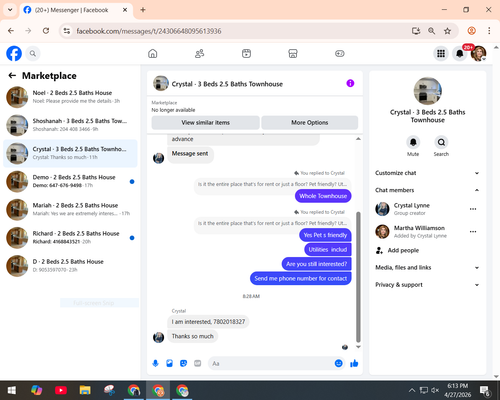
Task: Open the Video (Watch) icon
Action: coord(246,53)
